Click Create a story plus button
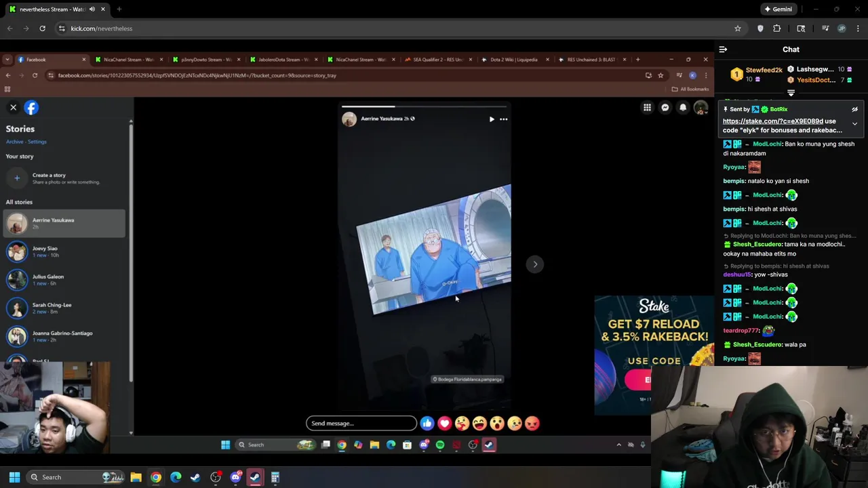The height and width of the screenshot is (488, 868). (17, 178)
